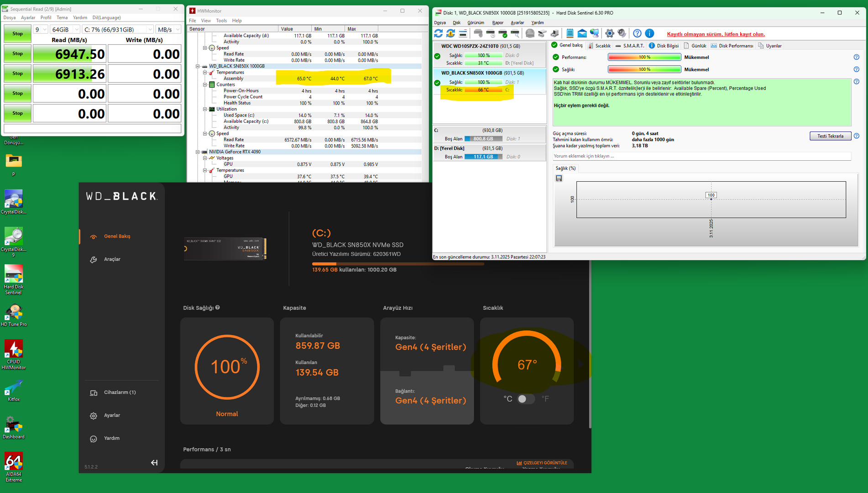Open the Profil menu in CrystalDiskMark
The image size is (868, 493).
46,18
